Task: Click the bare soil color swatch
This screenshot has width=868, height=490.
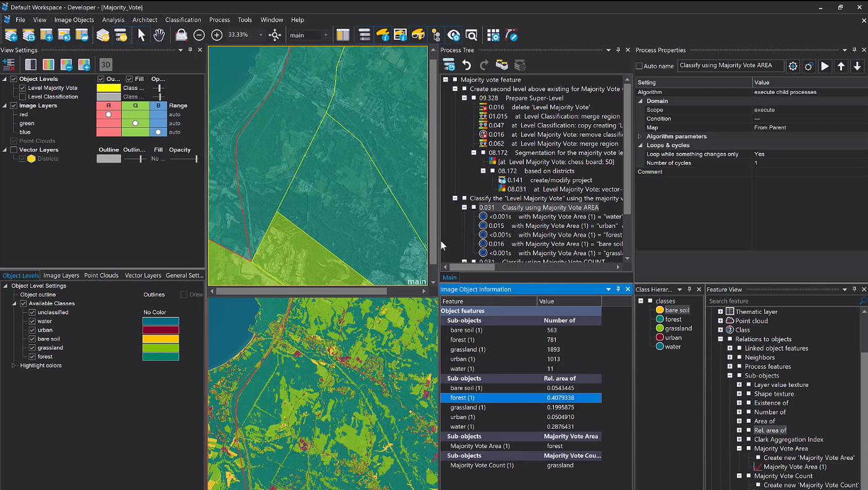Action: point(161,339)
